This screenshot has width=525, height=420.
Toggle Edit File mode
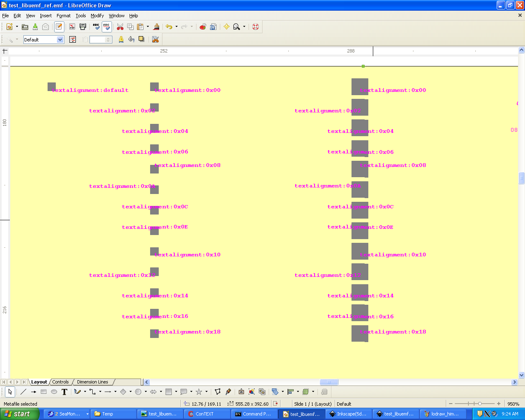pyautogui.click(x=59, y=27)
